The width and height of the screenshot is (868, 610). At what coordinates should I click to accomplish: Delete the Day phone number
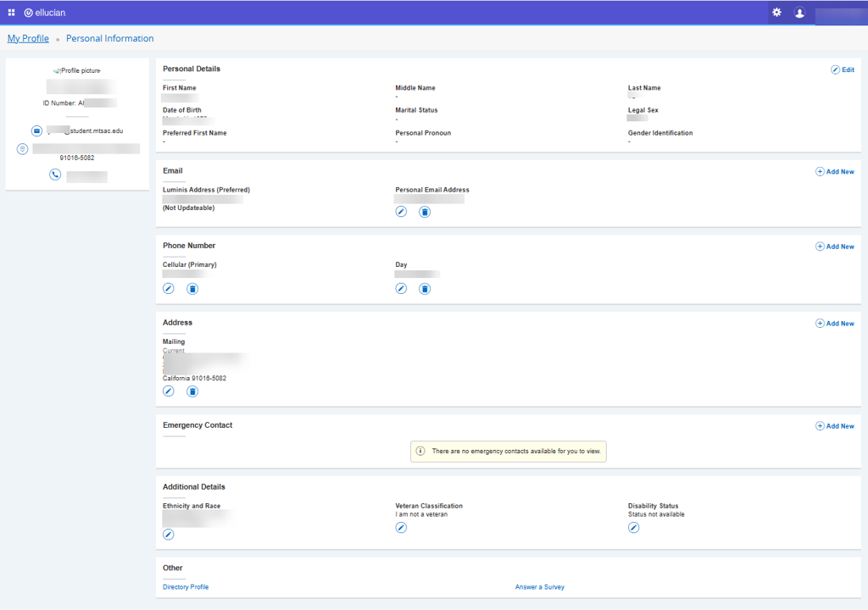tap(425, 289)
